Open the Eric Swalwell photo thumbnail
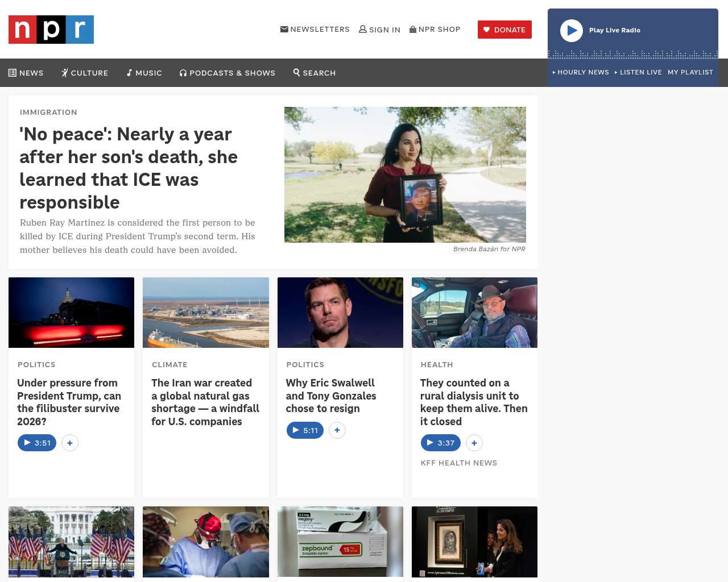The image size is (728, 582). pyautogui.click(x=340, y=313)
